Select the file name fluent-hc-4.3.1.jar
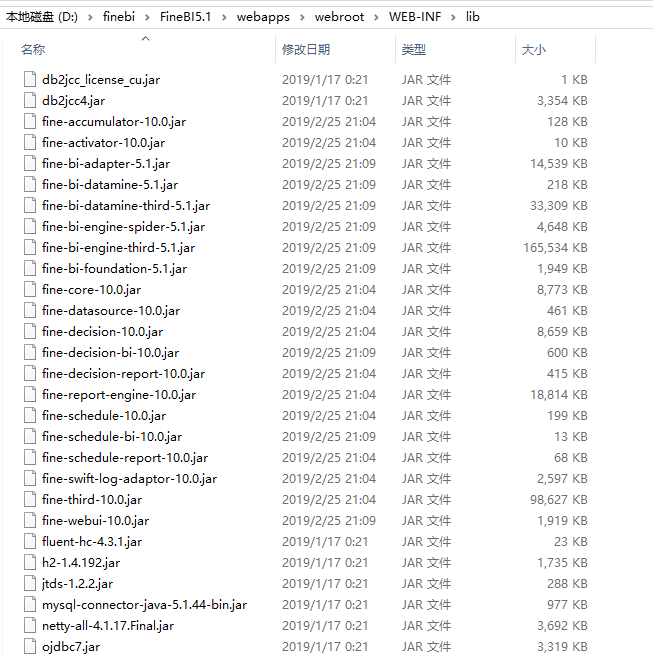The image size is (653, 656). pos(92,541)
